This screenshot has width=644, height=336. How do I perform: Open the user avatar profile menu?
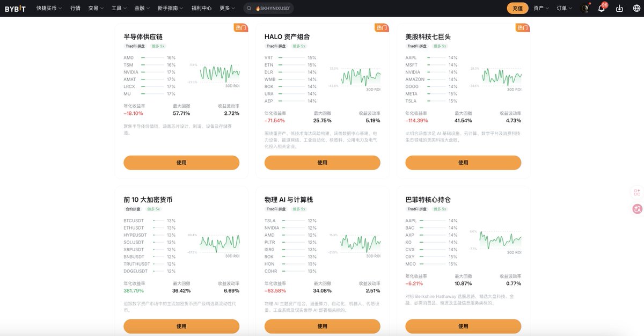(586, 8)
